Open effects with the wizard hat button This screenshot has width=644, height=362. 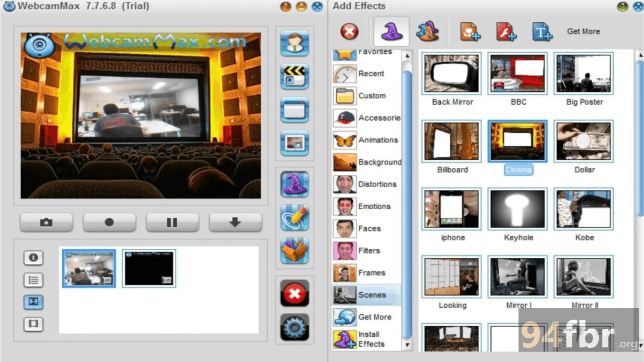[x=295, y=184]
